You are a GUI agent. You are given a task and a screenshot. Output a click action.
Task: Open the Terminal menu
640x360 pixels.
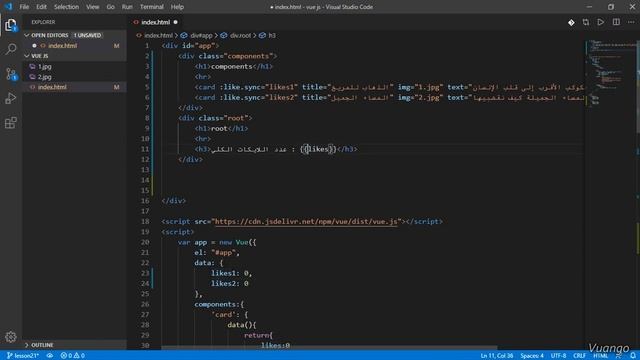(151, 7)
